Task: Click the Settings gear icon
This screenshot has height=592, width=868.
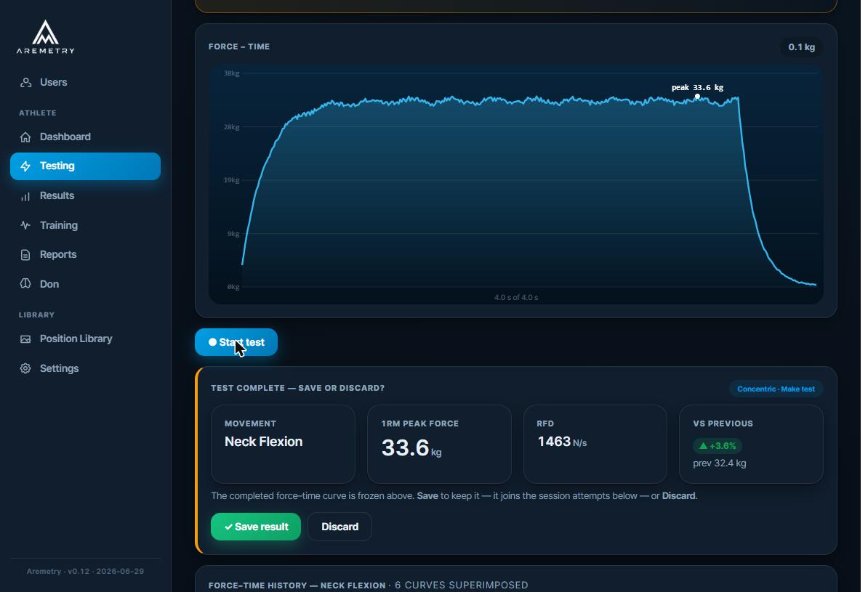Action: (25, 368)
